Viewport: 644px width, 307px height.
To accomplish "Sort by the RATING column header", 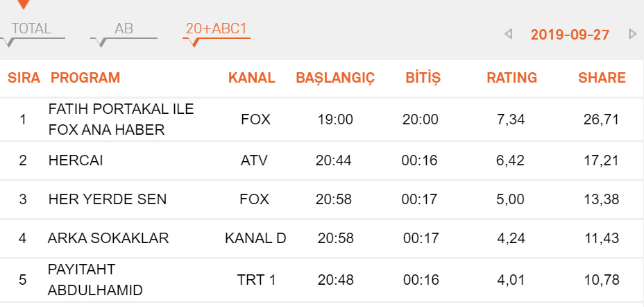I will click(511, 78).
